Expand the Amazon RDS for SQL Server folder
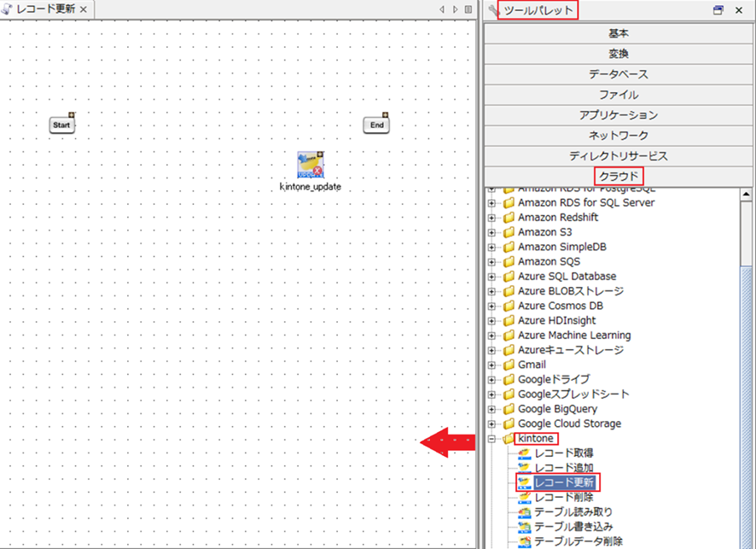This screenshot has width=756, height=549. click(491, 203)
